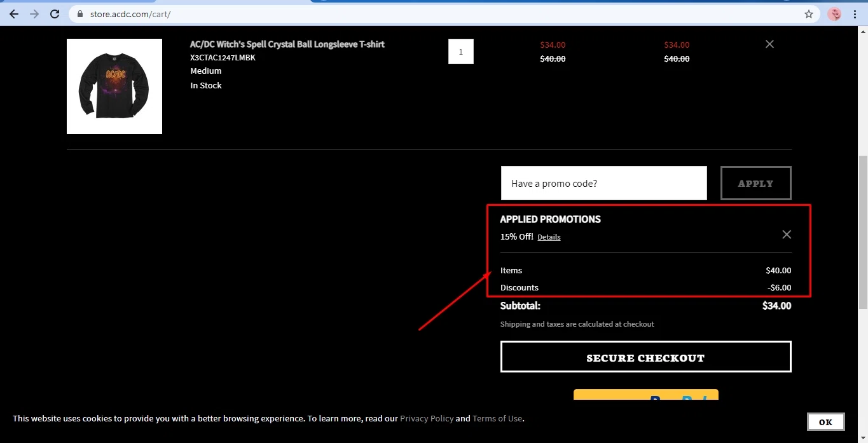Open Chrome's three-dot menu
868x443 pixels.
(x=855, y=14)
